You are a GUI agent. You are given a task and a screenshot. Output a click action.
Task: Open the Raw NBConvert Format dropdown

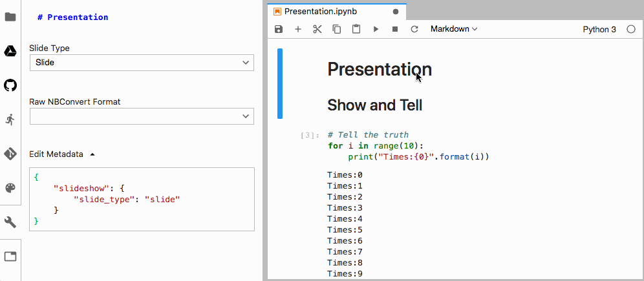click(142, 116)
